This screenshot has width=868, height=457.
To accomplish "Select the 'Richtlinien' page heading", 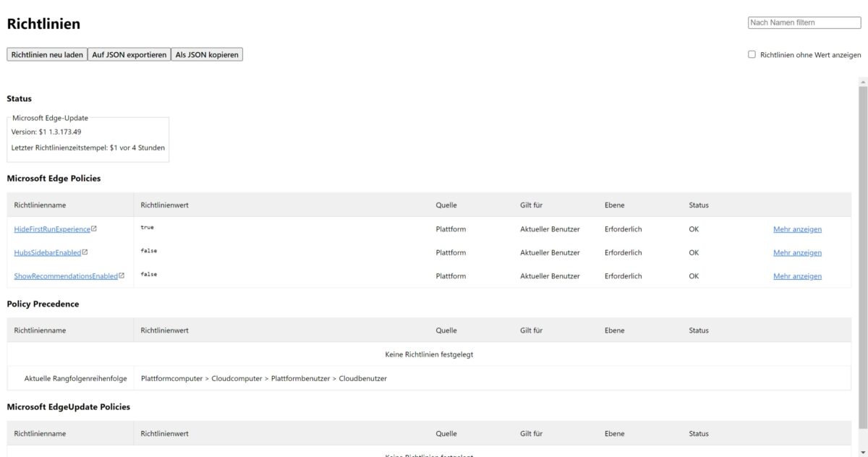I will [x=43, y=23].
